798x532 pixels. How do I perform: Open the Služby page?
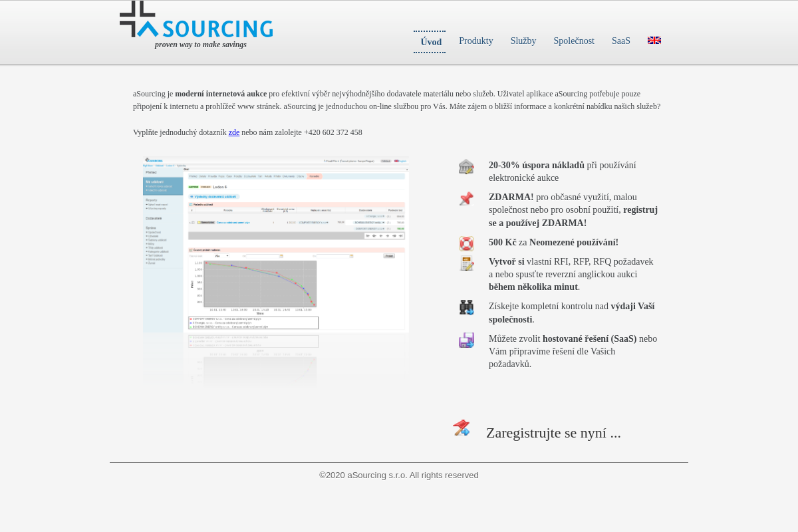tap(523, 41)
